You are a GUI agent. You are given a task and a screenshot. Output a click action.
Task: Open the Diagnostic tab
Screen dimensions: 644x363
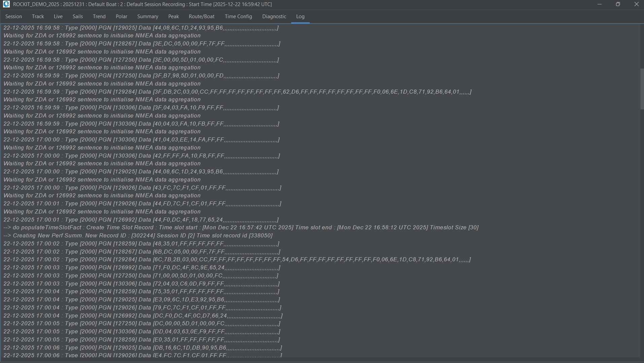[x=274, y=16]
